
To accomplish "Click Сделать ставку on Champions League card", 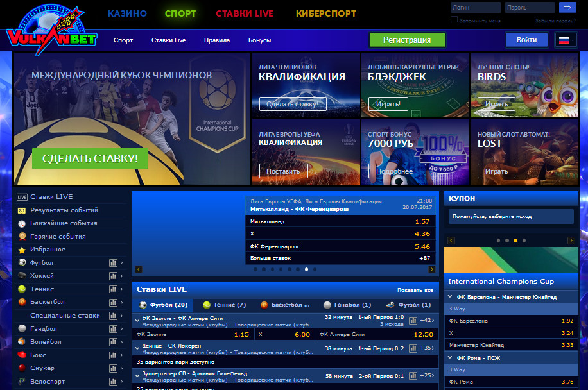I will 293,104.
